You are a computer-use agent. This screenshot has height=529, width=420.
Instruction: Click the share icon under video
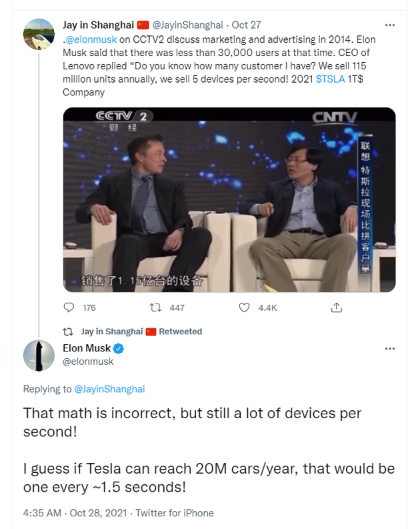tap(337, 308)
